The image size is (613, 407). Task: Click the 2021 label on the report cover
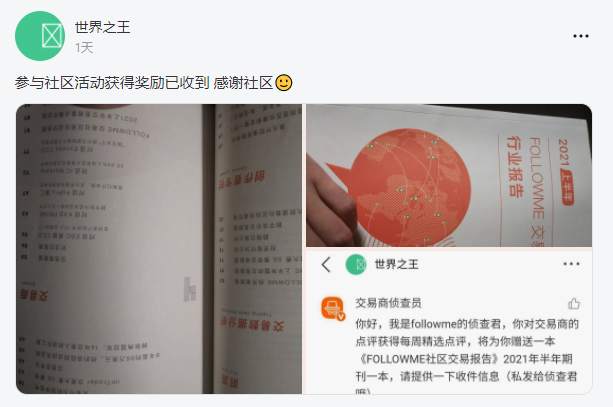click(563, 152)
